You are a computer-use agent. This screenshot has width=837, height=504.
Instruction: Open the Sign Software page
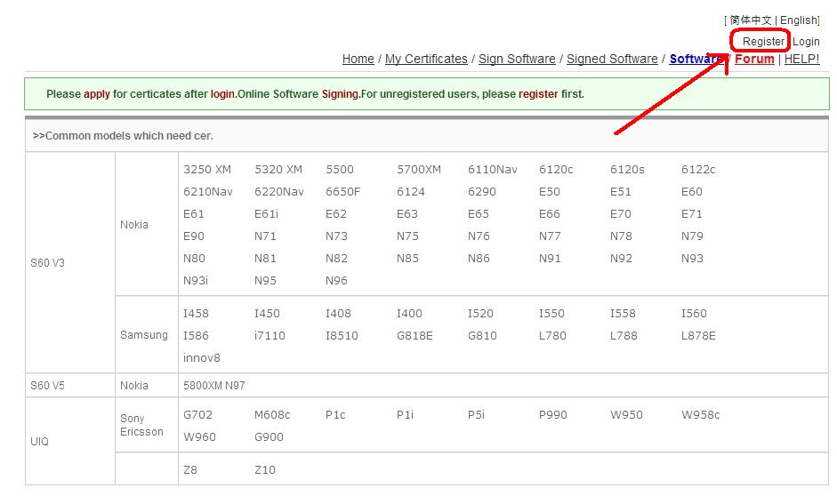tap(517, 60)
